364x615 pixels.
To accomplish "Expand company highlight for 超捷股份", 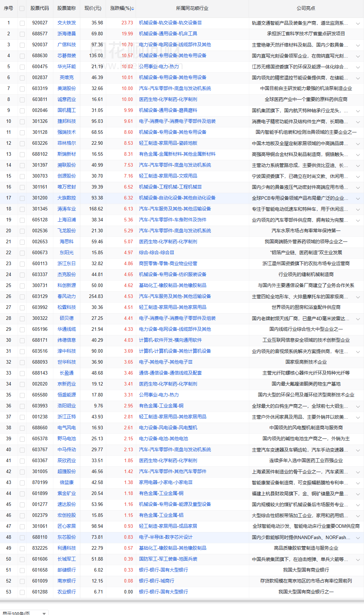I will (x=358, y=472).
